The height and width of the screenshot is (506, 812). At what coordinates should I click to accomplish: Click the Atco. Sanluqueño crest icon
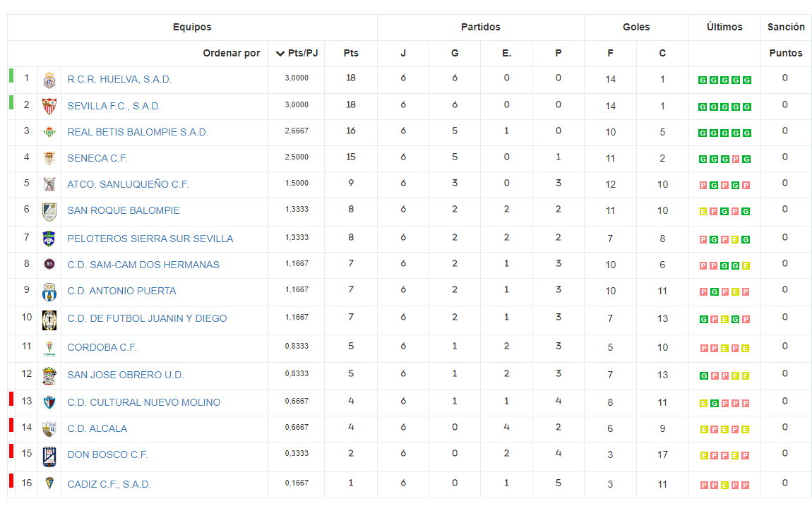(49, 185)
